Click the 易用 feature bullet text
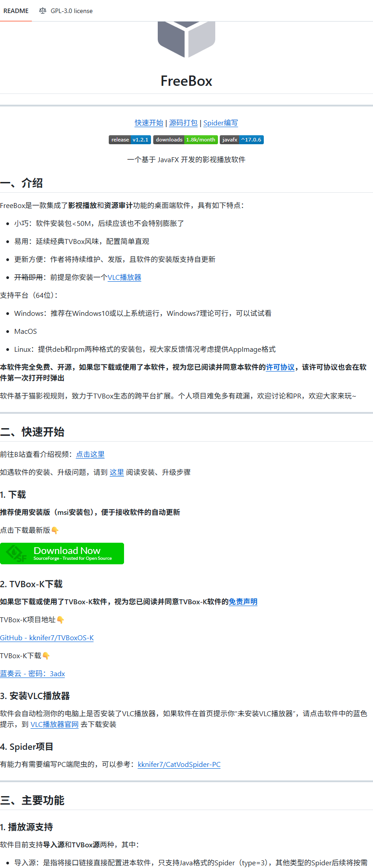This screenshot has width=373, height=868. click(82, 241)
